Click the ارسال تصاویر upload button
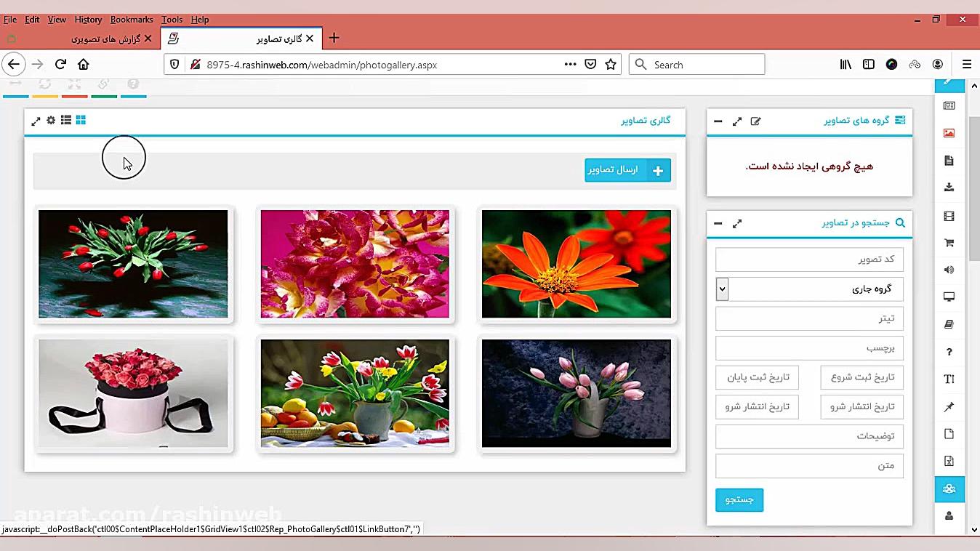The height and width of the screenshot is (551, 980). pos(627,170)
